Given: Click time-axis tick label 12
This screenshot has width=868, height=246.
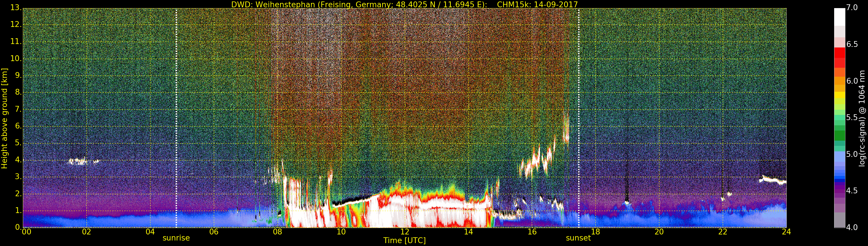Looking at the screenshot, I should click(x=405, y=232).
